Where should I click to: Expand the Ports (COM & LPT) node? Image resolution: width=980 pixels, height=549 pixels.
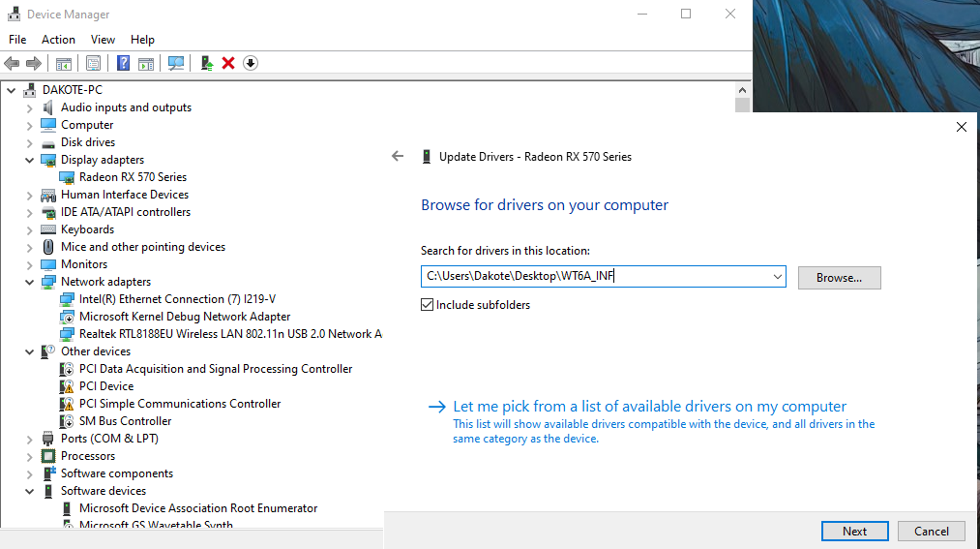click(29, 439)
